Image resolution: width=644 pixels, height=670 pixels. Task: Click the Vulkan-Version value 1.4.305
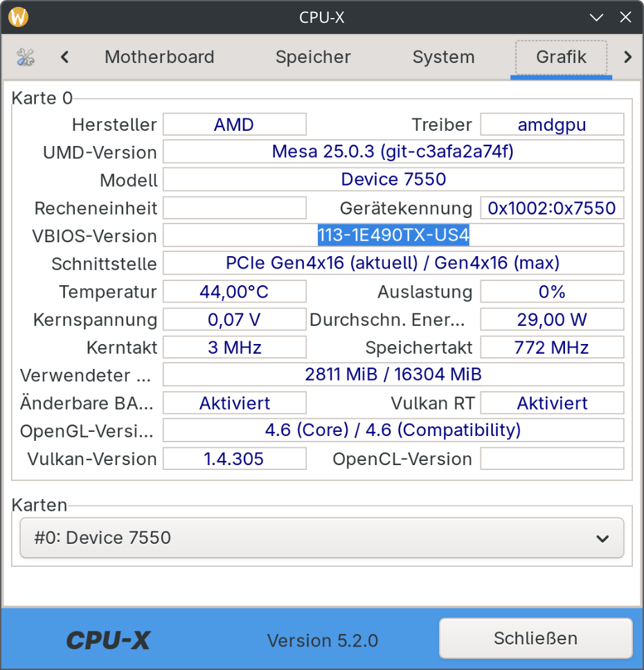tap(234, 458)
